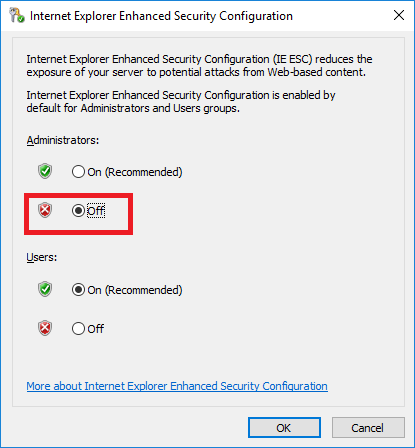Click red shield icon under Administrators
The width and height of the screenshot is (415, 448).
tap(45, 210)
